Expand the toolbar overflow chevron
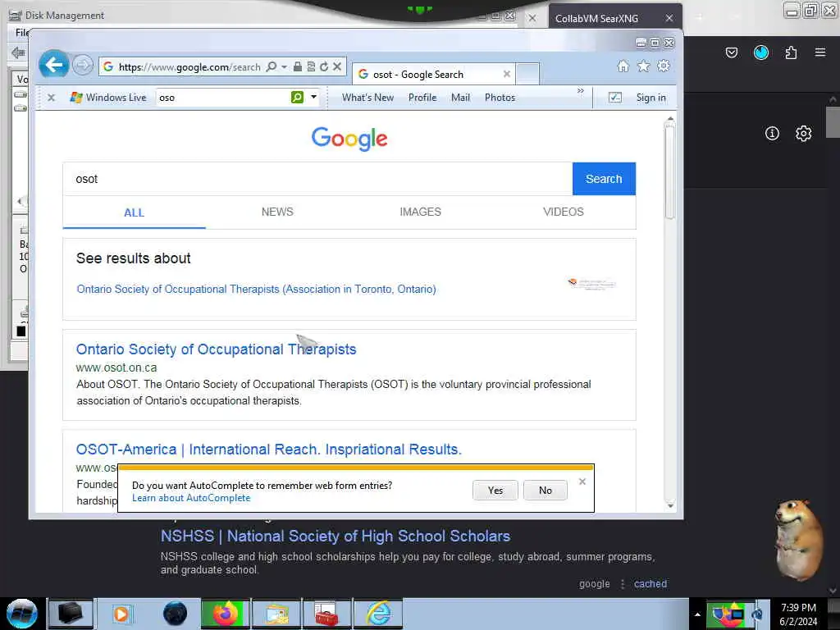 [x=580, y=91]
